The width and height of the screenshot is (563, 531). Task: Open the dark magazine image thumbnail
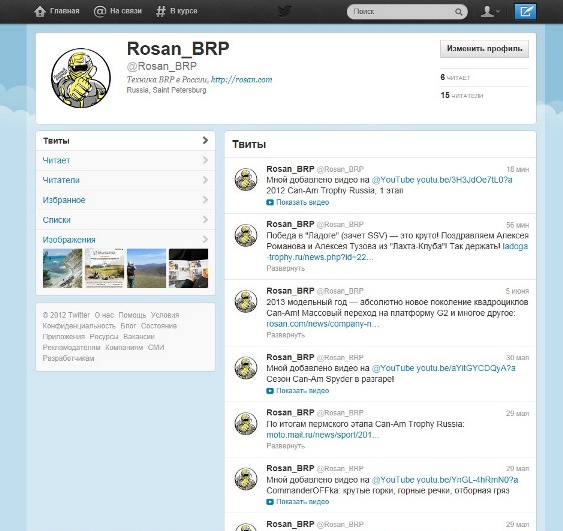coord(188,268)
